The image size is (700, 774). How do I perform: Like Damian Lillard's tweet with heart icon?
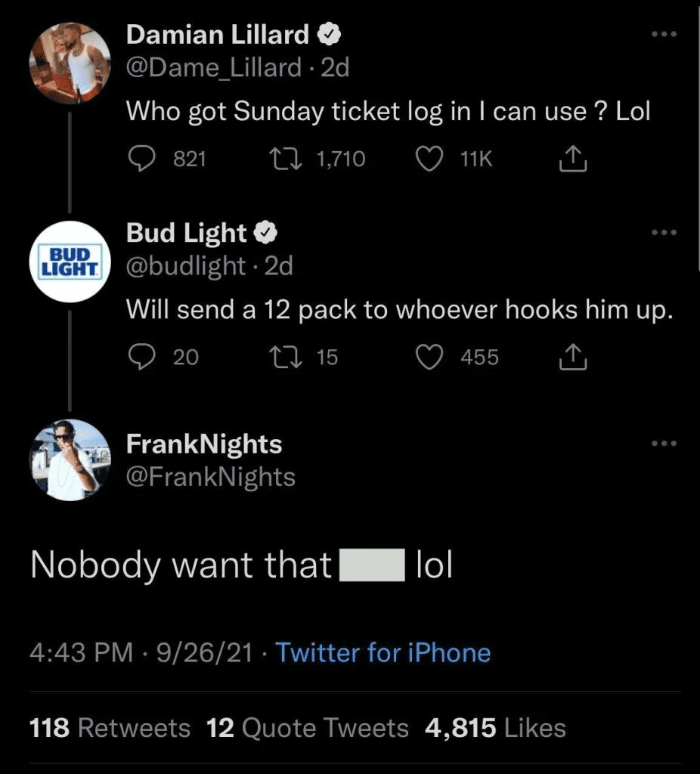(x=429, y=159)
